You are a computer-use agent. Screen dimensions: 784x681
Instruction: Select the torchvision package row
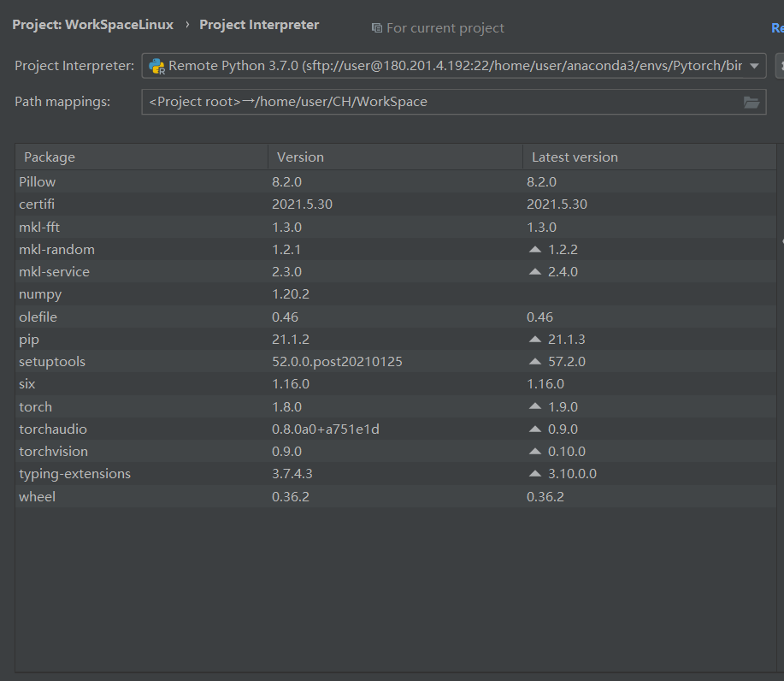[x=396, y=452]
